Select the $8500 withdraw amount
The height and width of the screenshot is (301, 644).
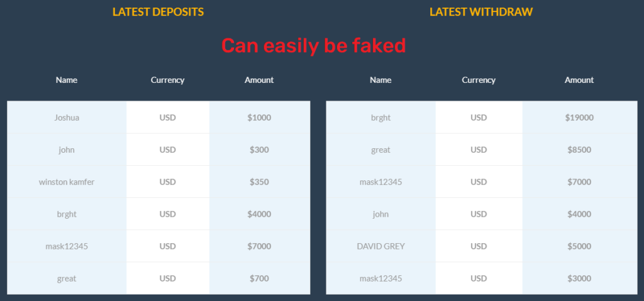coord(579,150)
